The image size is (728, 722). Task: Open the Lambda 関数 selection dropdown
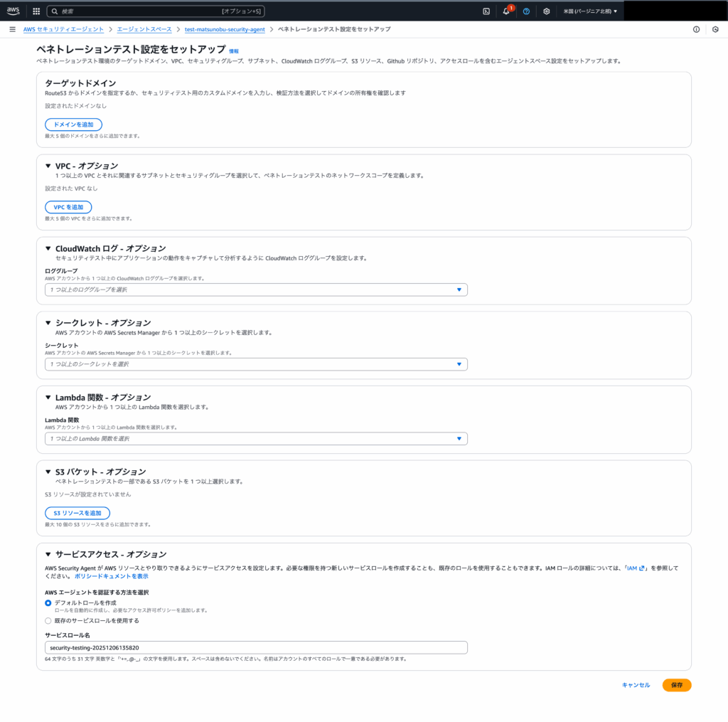(256, 439)
